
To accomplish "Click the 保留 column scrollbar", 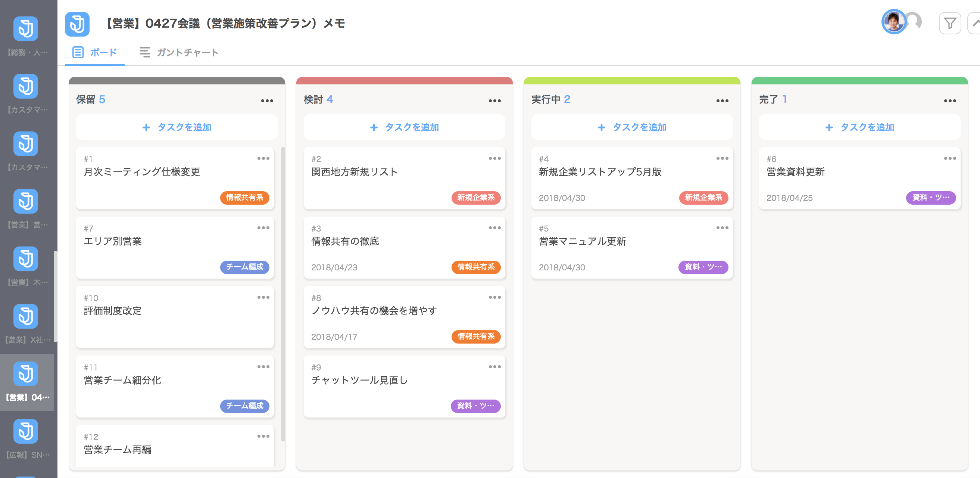I will point(283,294).
